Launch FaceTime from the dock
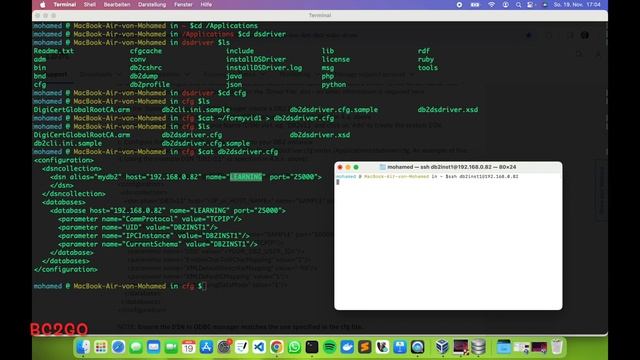The height and width of the screenshot is (360, 640). click(171, 347)
